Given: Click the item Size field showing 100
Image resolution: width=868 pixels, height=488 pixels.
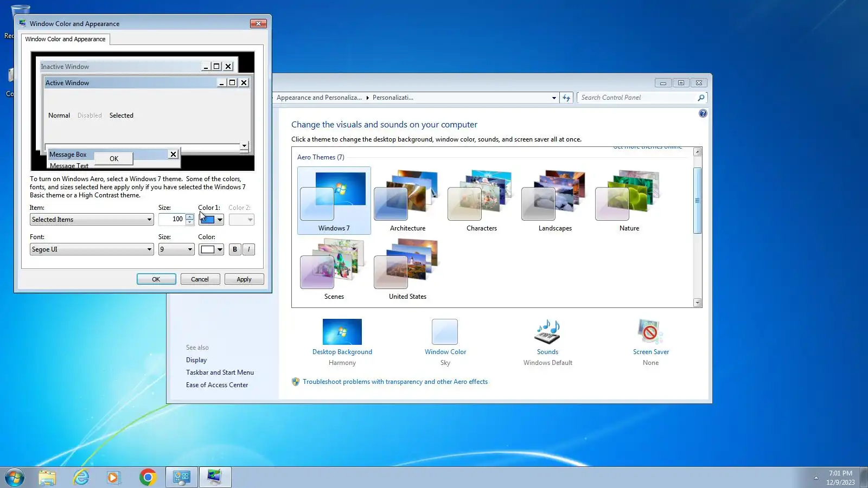Looking at the screenshot, I should (172, 220).
